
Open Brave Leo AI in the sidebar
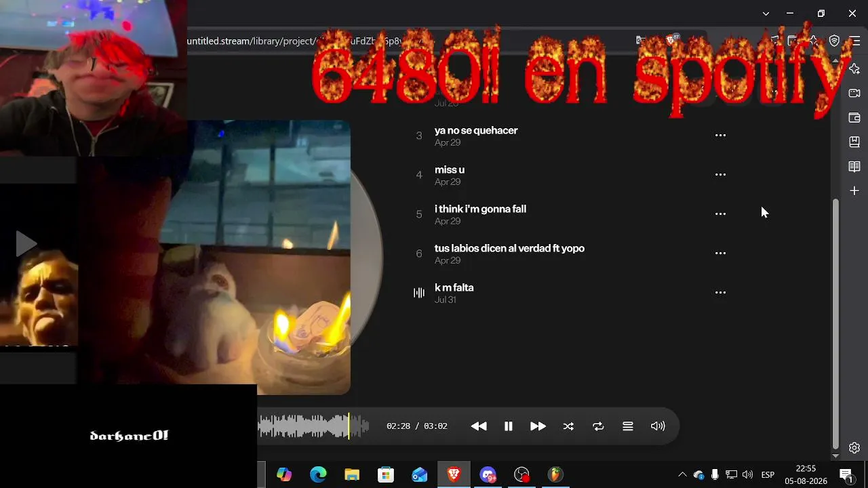pyautogui.click(x=854, y=69)
